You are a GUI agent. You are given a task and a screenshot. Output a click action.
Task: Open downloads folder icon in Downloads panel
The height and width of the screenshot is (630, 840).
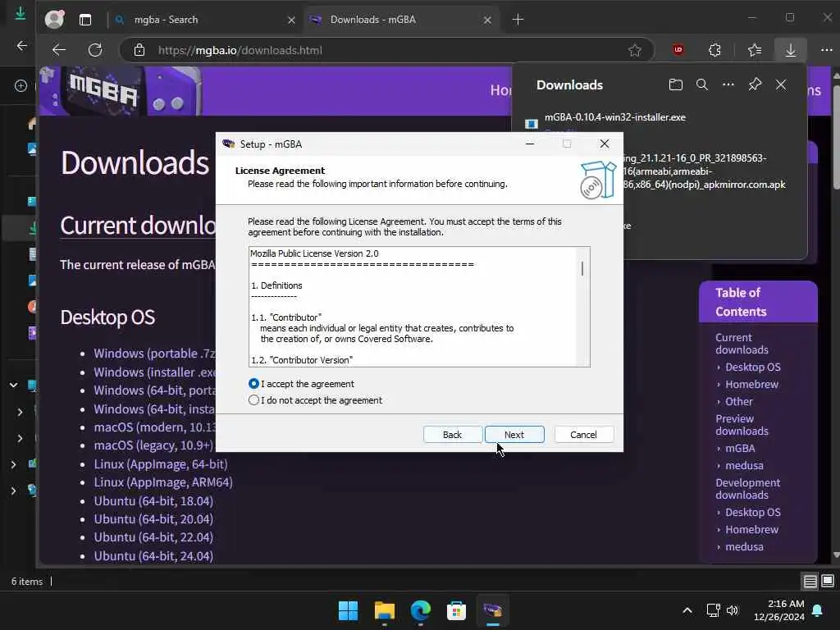click(x=676, y=84)
